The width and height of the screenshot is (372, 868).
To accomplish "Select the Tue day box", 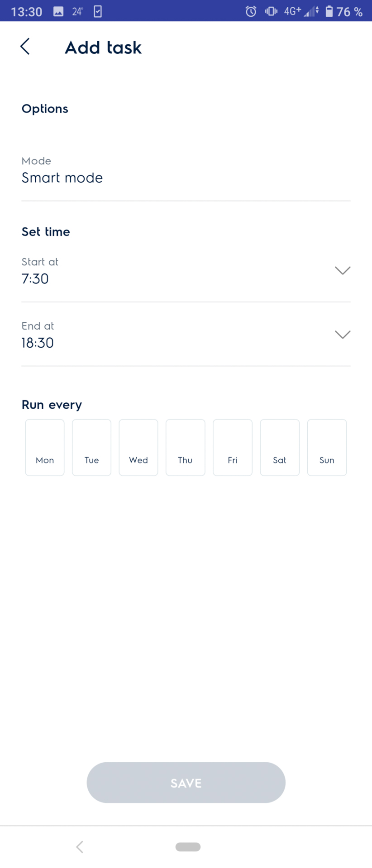I will [x=91, y=448].
